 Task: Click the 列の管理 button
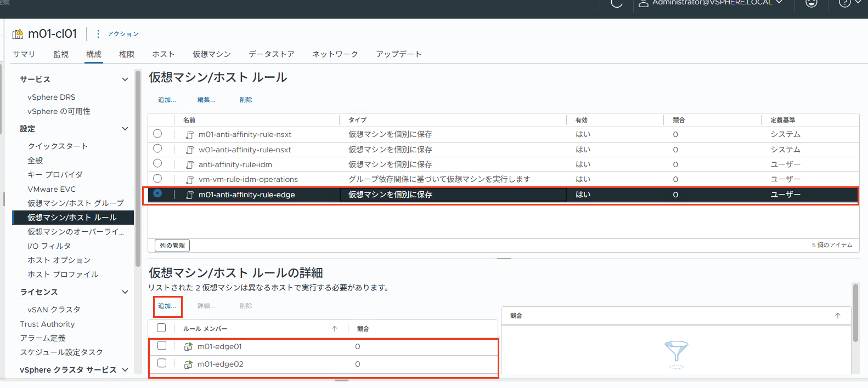(x=172, y=246)
